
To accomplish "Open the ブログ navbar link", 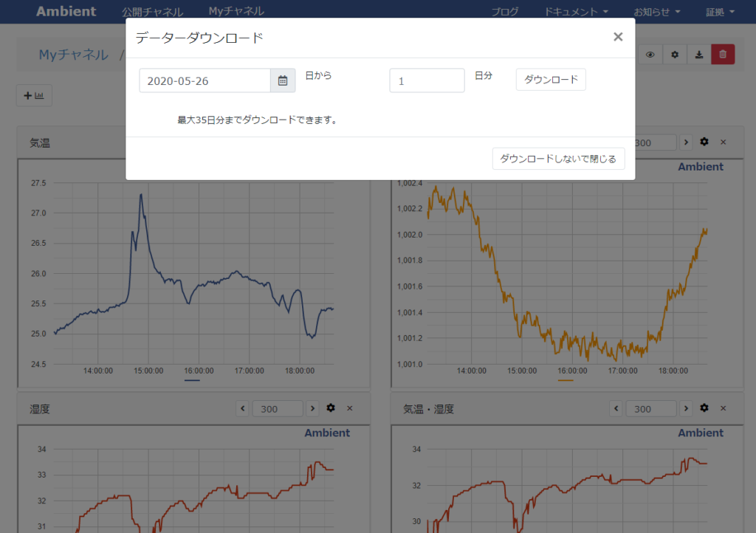I will [x=505, y=12].
